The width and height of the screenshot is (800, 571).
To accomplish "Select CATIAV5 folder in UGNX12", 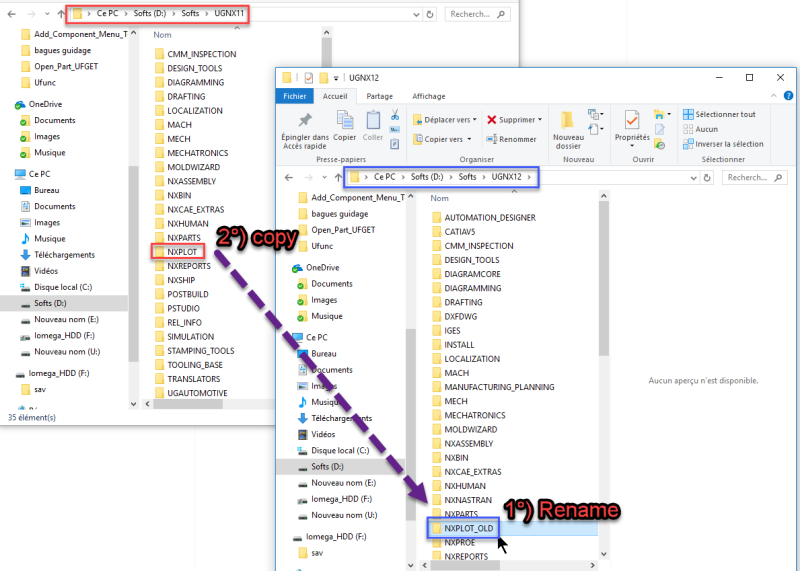I will pyautogui.click(x=454, y=232).
